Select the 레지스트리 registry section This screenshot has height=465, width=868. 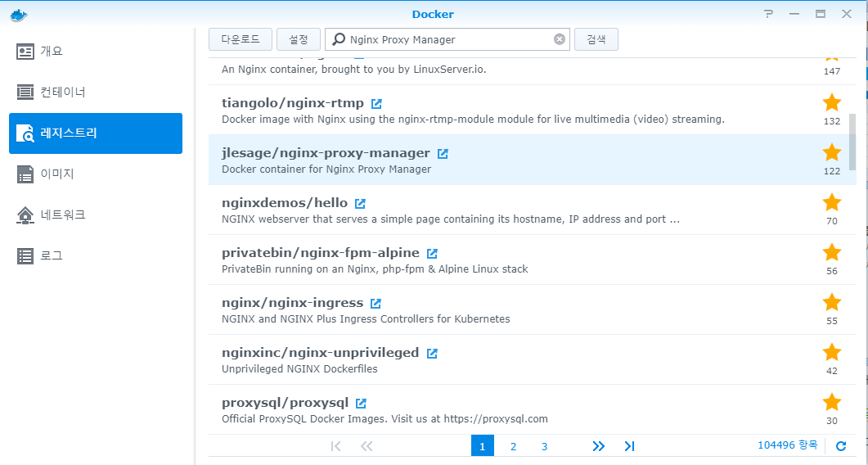[x=96, y=133]
